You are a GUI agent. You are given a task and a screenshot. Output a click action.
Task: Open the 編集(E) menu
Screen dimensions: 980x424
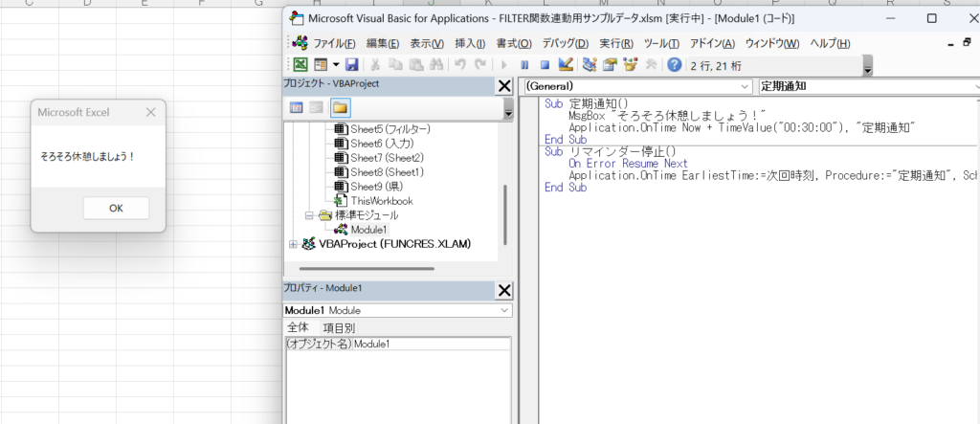pos(383,44)
